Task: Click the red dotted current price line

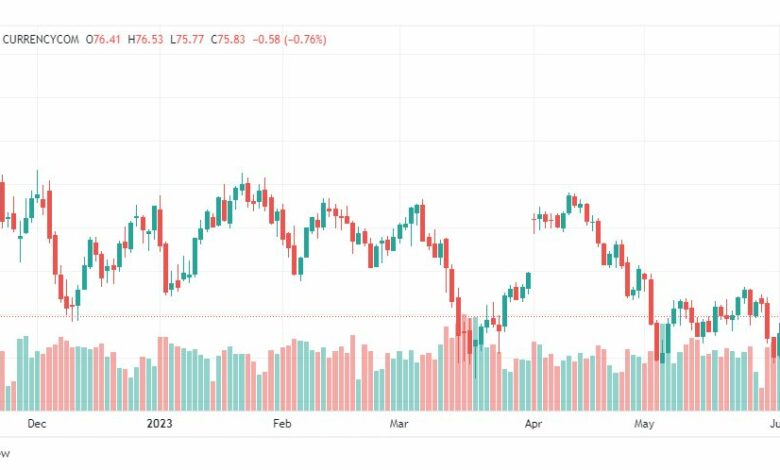Action: [x=390, y=316]
